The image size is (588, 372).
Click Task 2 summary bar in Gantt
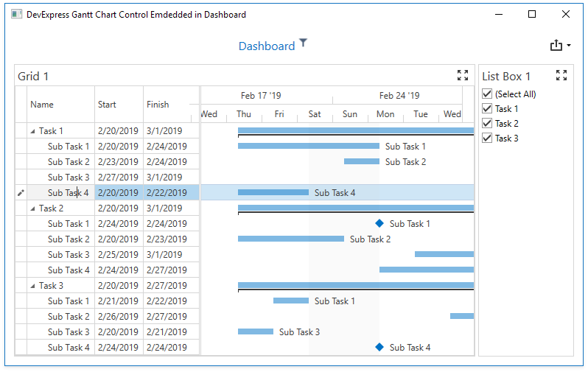[x=356, y=208]
